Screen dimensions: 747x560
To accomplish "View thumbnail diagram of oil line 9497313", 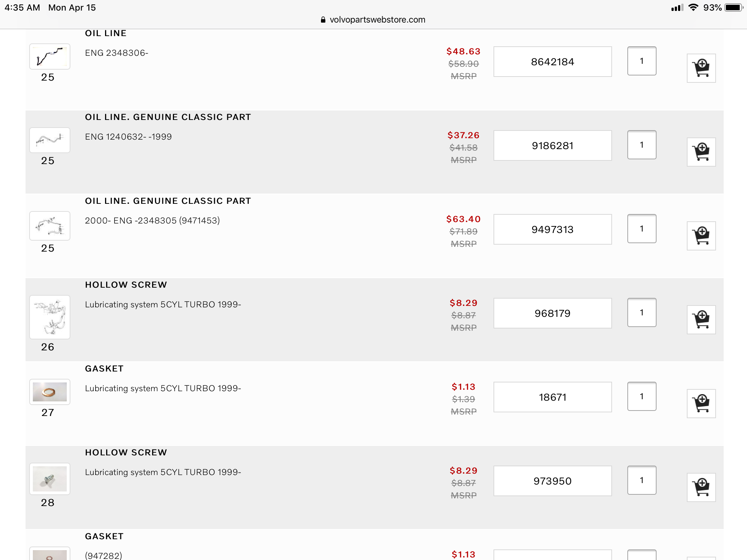I will (x=50, y=226).
